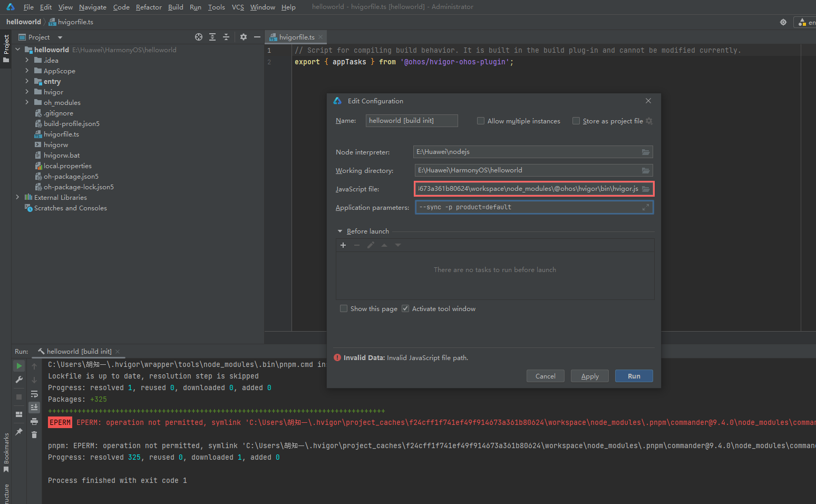Open the Project view dropdown
Screen dimensions: 816x504
60,37
